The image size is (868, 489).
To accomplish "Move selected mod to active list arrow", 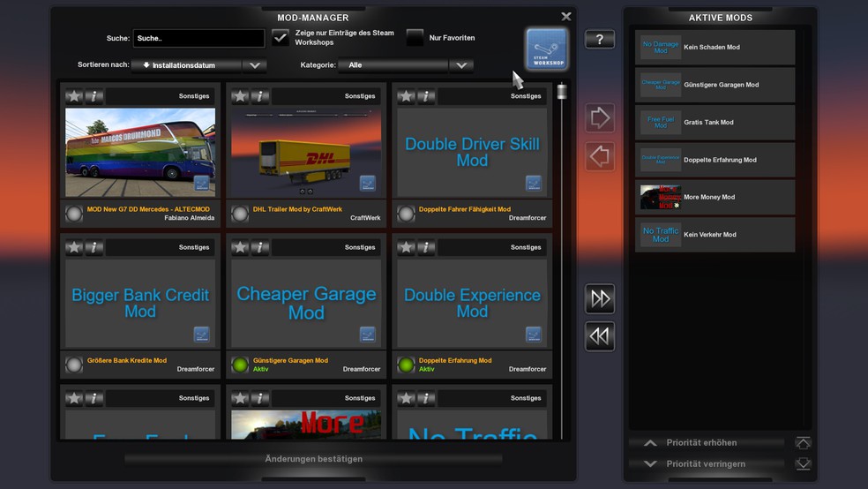I will point(600,117).
